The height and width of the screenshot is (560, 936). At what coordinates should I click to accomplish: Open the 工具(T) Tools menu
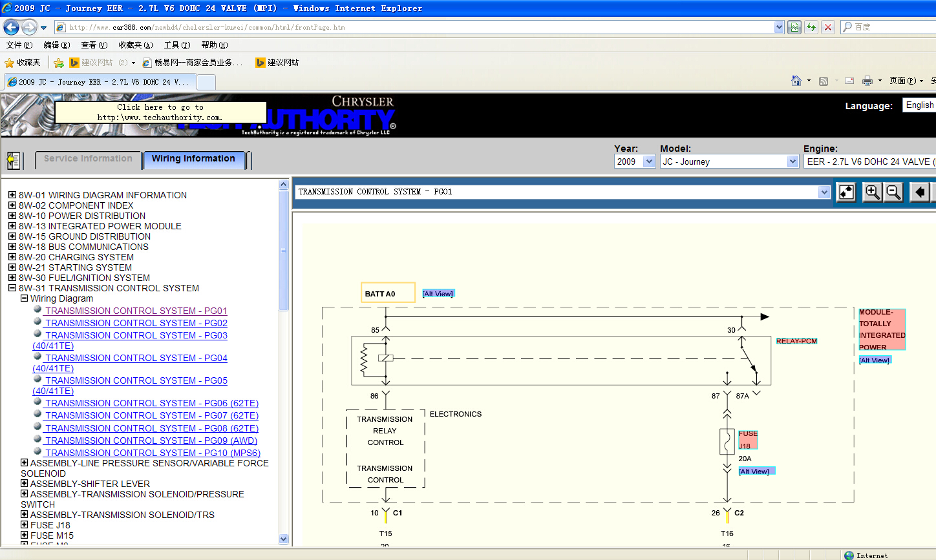click(x=176, y=45)
